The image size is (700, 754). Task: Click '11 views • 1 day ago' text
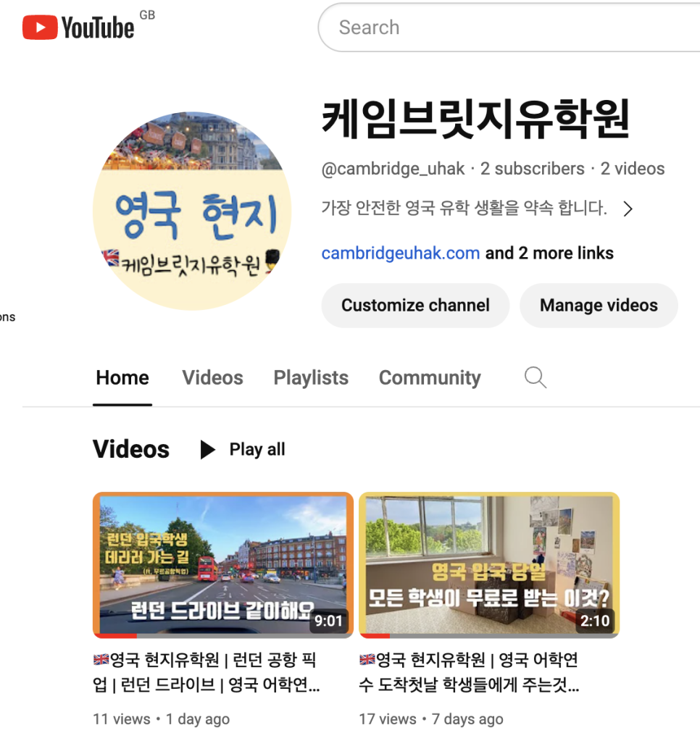pos(161,719)
